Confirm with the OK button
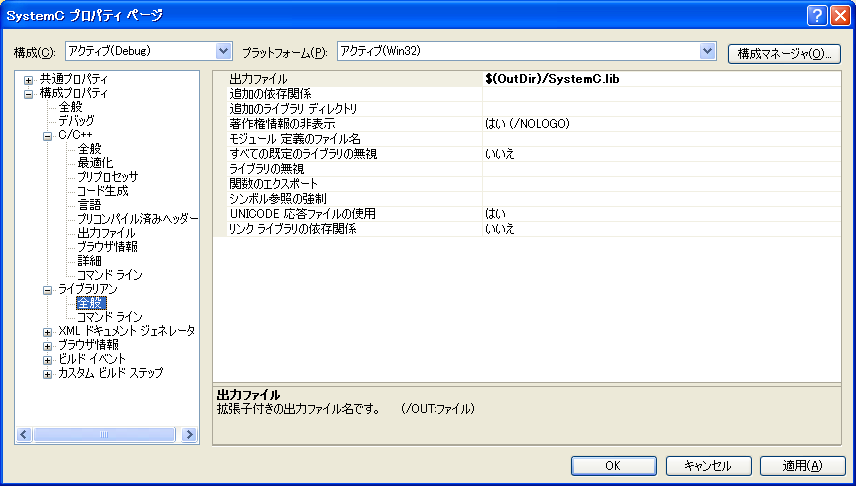 click(614, 466)
